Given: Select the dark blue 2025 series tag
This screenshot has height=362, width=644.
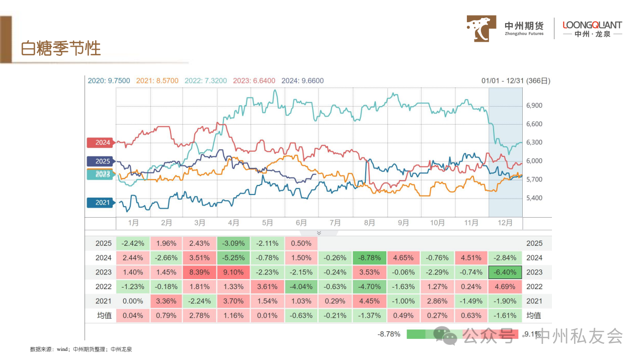Looking at the screenshot, I should point(101,161).
